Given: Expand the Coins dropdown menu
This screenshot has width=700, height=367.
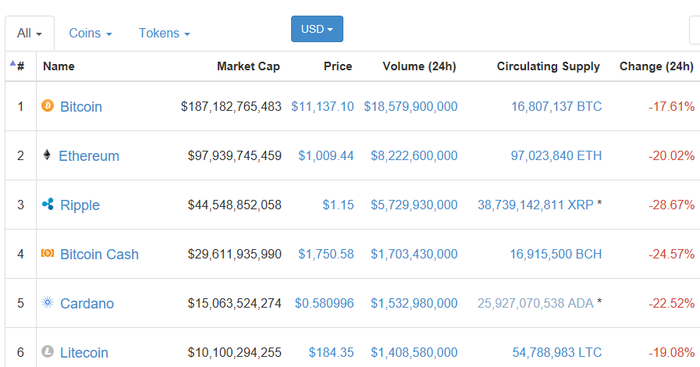Looking at the screenshot, I should pos(90,33).
